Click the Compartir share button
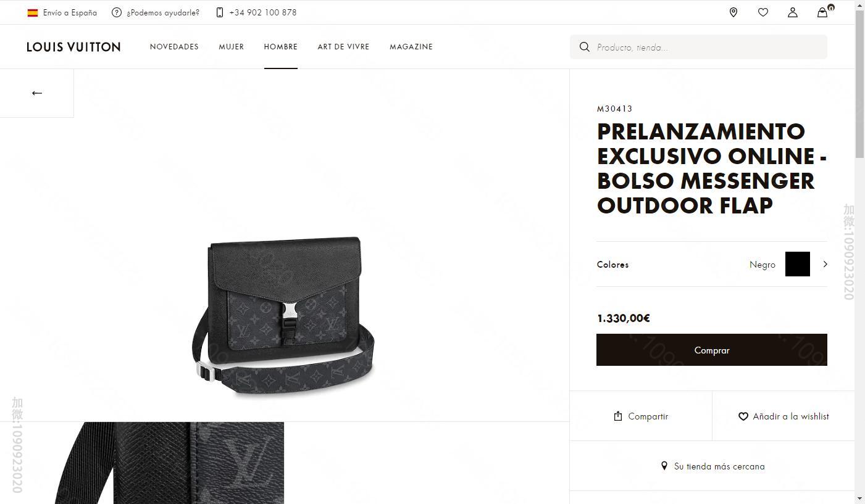 (641, 416)
